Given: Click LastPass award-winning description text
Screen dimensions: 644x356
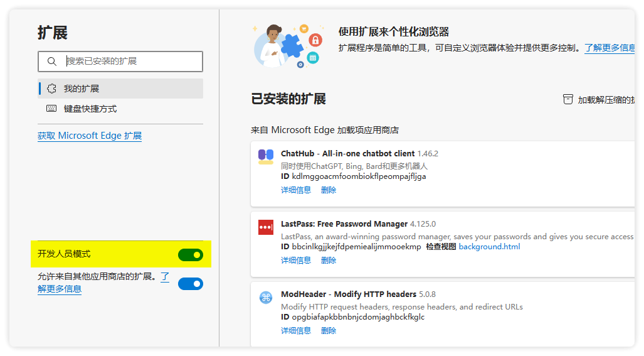Looking at the screenshot, I should pos(457,236).
